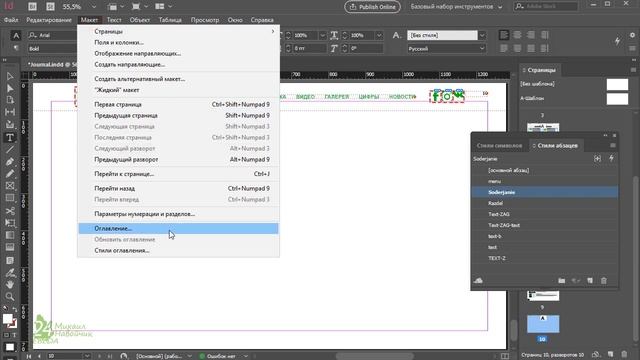Image resolution: width=640 pixels, height=360 pixels.
Task: Open the preflight Ошибок нет dropdown
Action: click(x=246, y=356)
